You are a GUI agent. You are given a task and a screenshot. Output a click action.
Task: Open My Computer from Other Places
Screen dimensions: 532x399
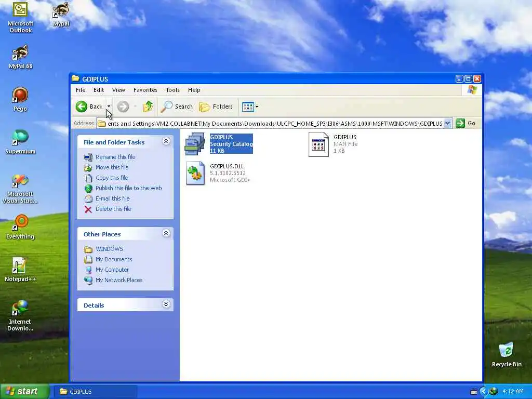pyautogui.click(x=112, y=270)
